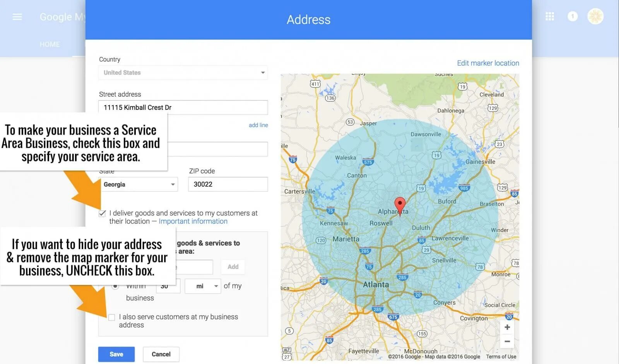
Task: Open the 'Important information' link
Action: pos(193,221)
